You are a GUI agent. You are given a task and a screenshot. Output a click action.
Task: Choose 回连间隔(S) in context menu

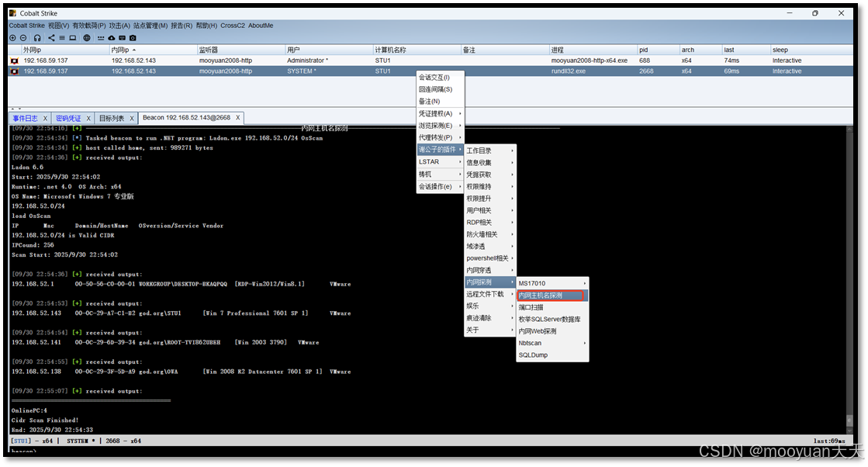[440, 90]
